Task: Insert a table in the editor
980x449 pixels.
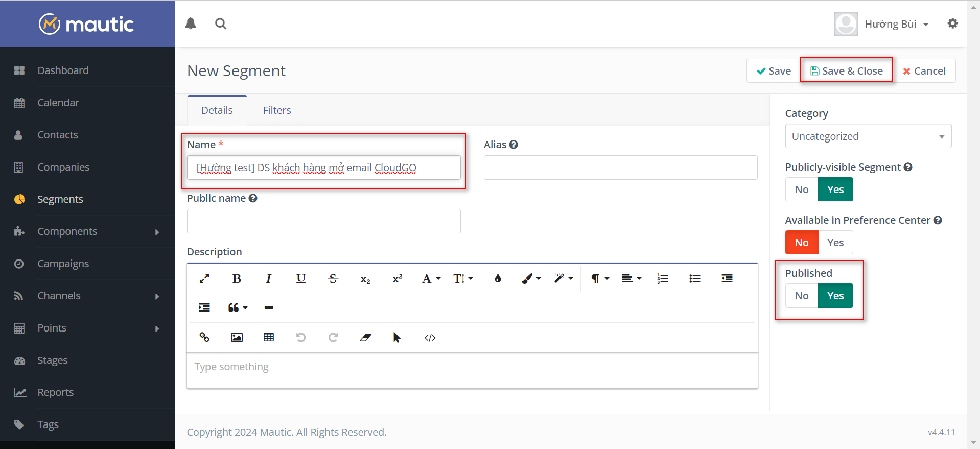Action: [x=269, y=337]
